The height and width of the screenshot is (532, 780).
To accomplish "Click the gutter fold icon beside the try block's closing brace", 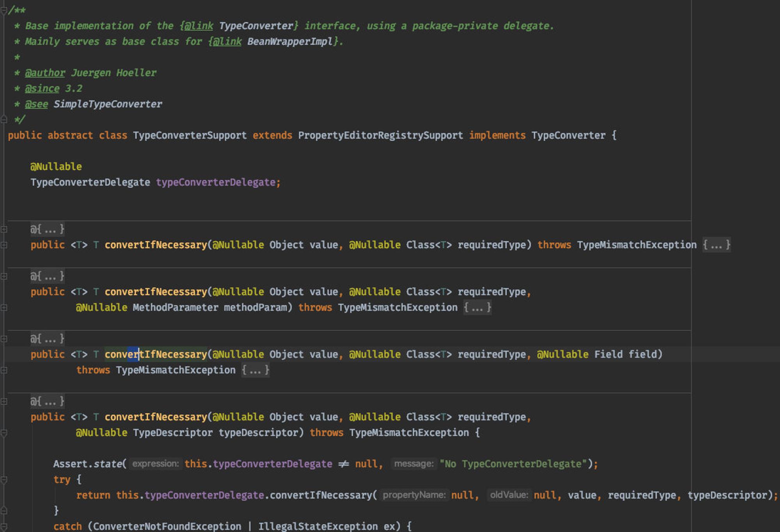I will point(4,511).
